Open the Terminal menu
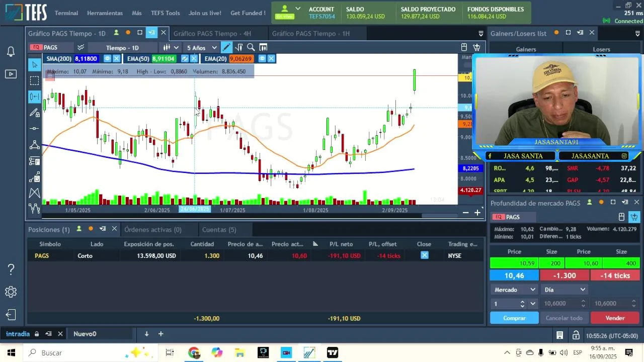 [x=66, y=13]
